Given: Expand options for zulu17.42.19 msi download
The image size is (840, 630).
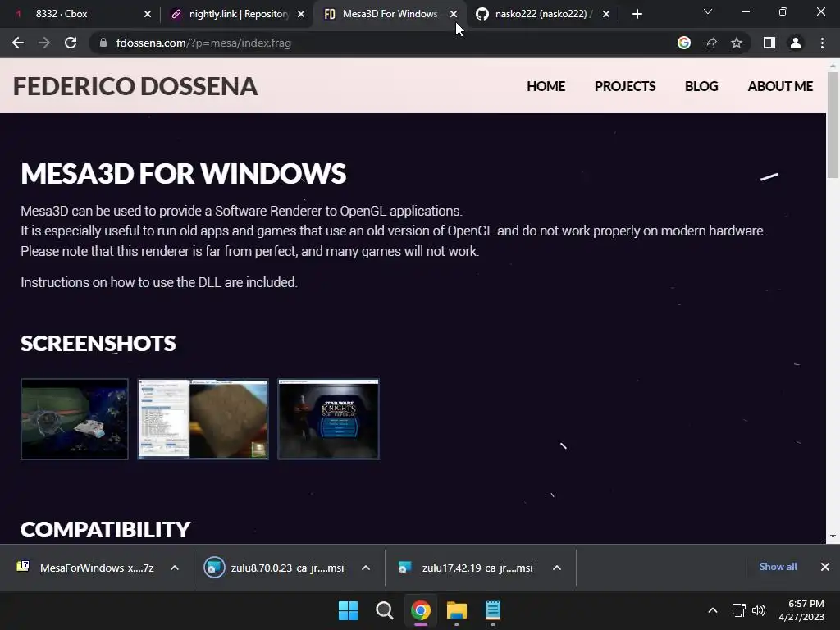Looking at the screenshot, I should 557,568.
